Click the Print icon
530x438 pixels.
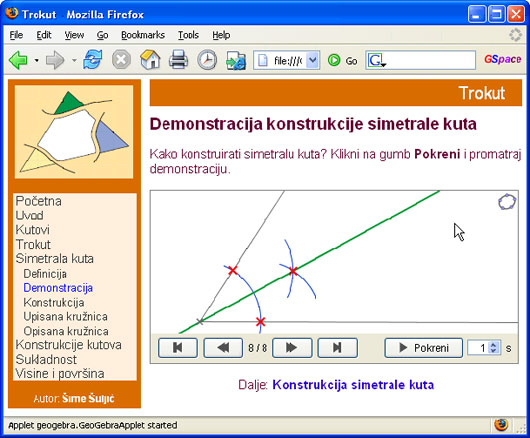point(178,60)
